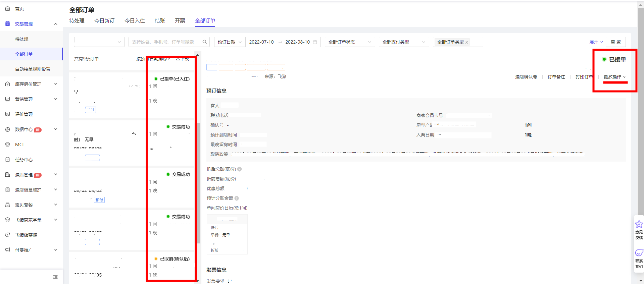
Task: Click the name/phone/order search field
Action: pos(164,42)
